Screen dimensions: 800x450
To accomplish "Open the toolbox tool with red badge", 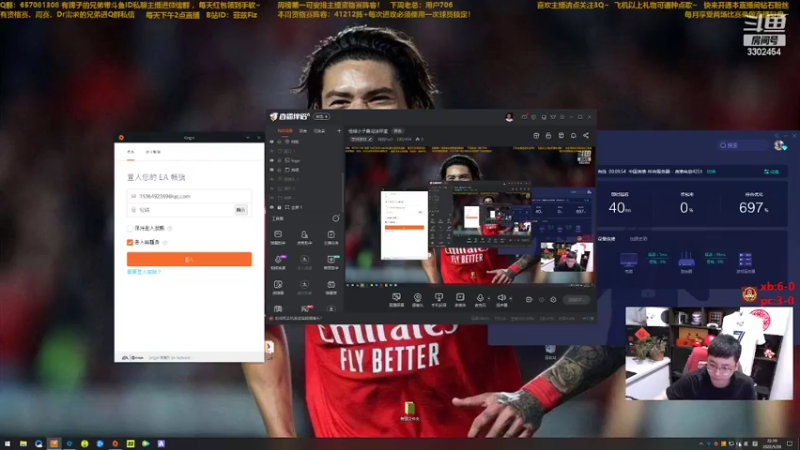I will pos(305,309).
